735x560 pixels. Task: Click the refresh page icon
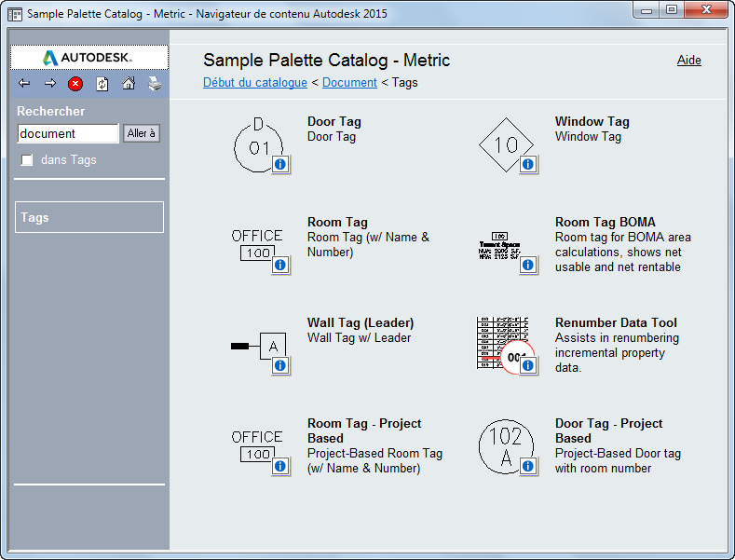pos(102,84)
